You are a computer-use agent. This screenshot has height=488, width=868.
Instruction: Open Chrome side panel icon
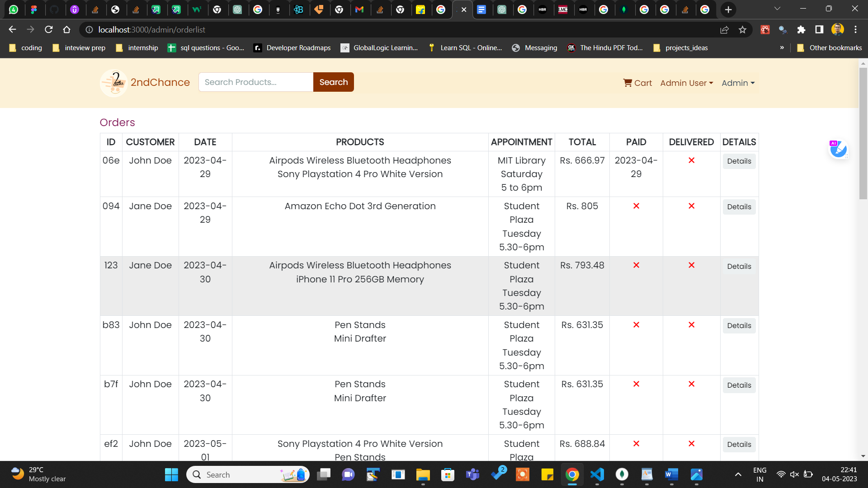point(819,30)
